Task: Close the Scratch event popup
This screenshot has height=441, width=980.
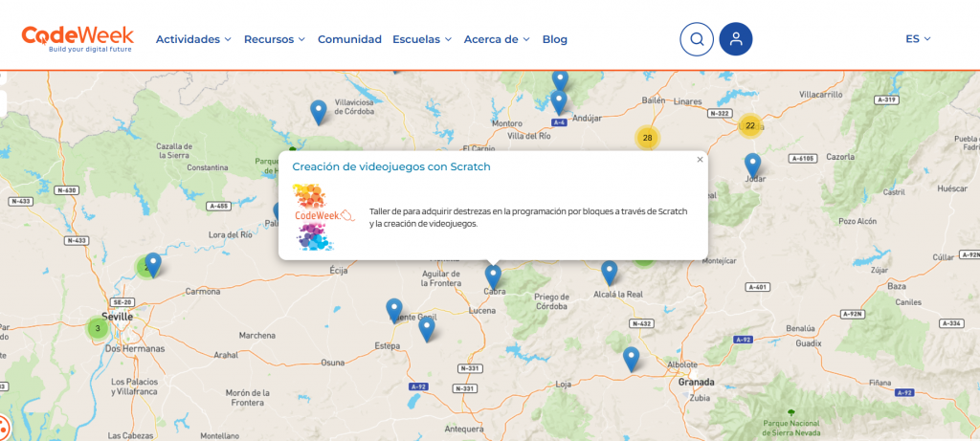Action: click(x=700, y=160)
